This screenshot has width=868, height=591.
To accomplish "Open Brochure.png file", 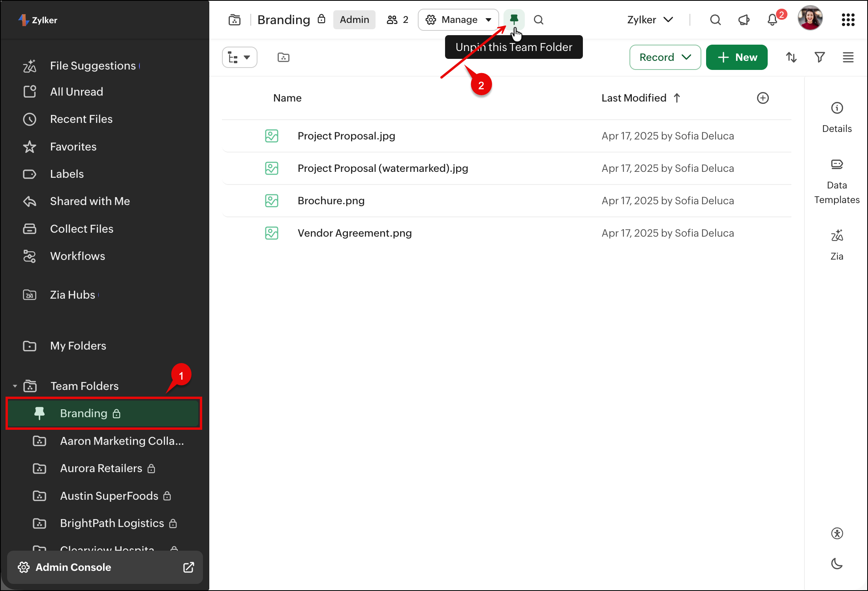I will [331, 201].
